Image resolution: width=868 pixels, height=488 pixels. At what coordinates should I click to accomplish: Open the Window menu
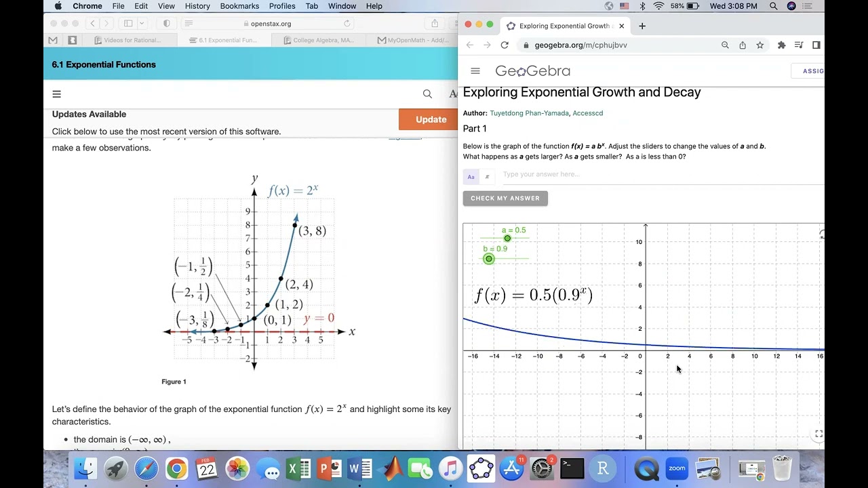click(x=342, y=6)
